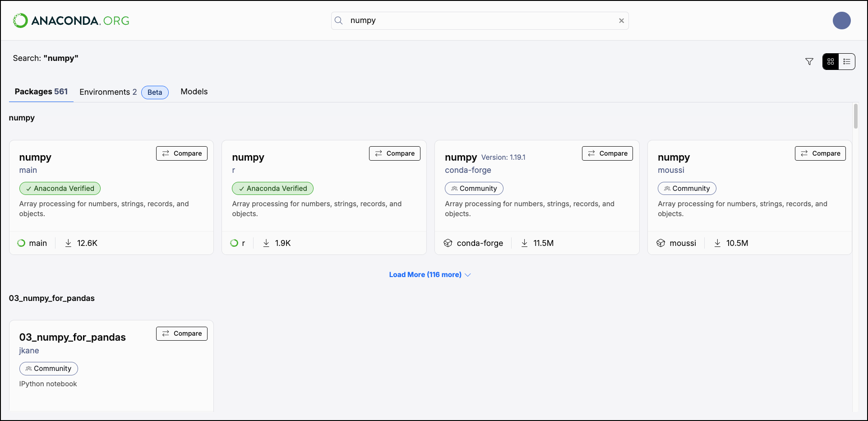Image resolution: width=868 pixels, height=421 pixels.
Task: Open the 03_numpy_for_pandas package title
Action: [x=72, y=338]
